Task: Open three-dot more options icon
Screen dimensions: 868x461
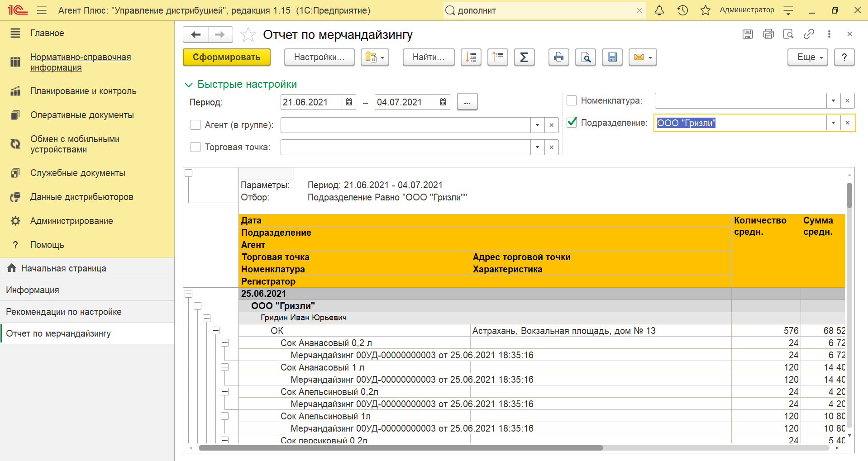Action: [829, 34]
